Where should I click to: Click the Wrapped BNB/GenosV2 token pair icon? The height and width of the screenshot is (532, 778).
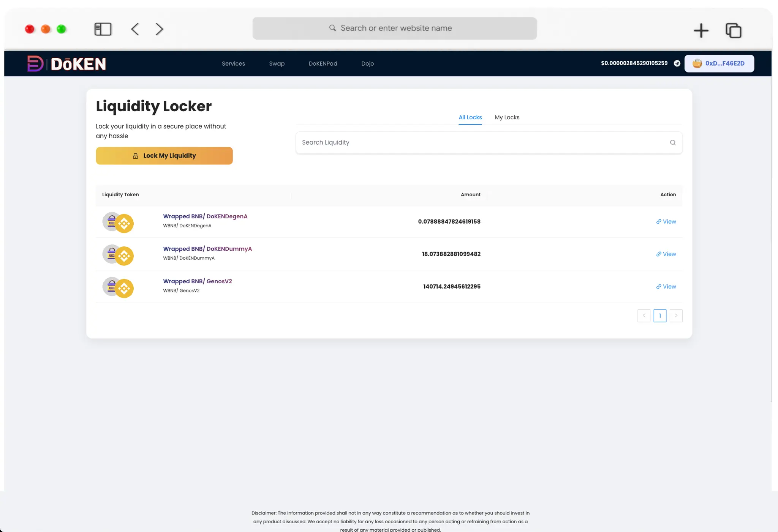point(118,287)
